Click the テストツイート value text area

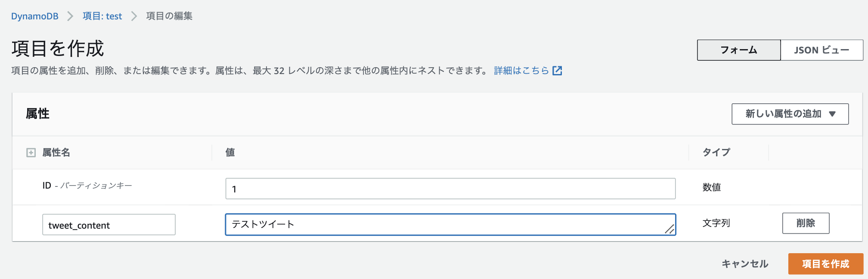(x=450, y=224)
